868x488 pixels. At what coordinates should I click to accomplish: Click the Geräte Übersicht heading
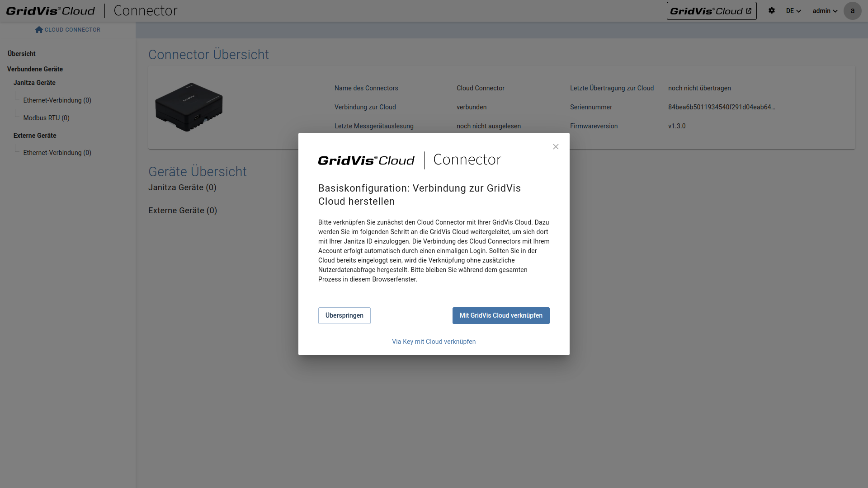(x=198, y=172)
